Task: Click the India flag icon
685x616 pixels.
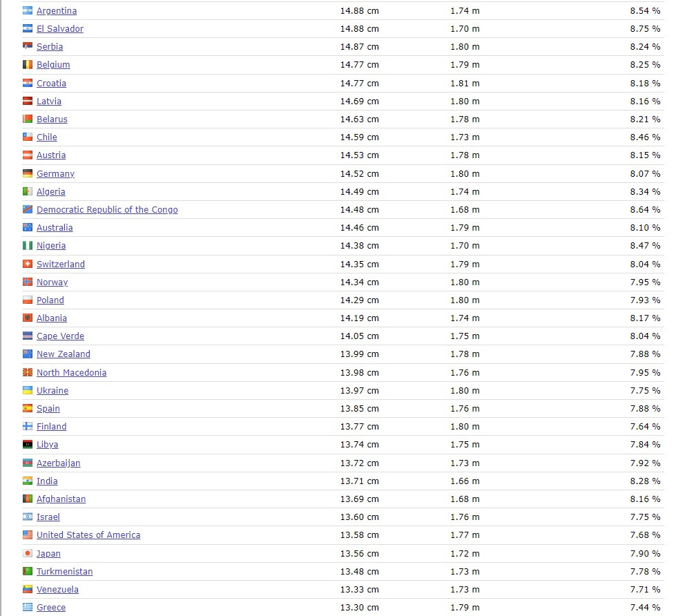Action: (28, 481)
